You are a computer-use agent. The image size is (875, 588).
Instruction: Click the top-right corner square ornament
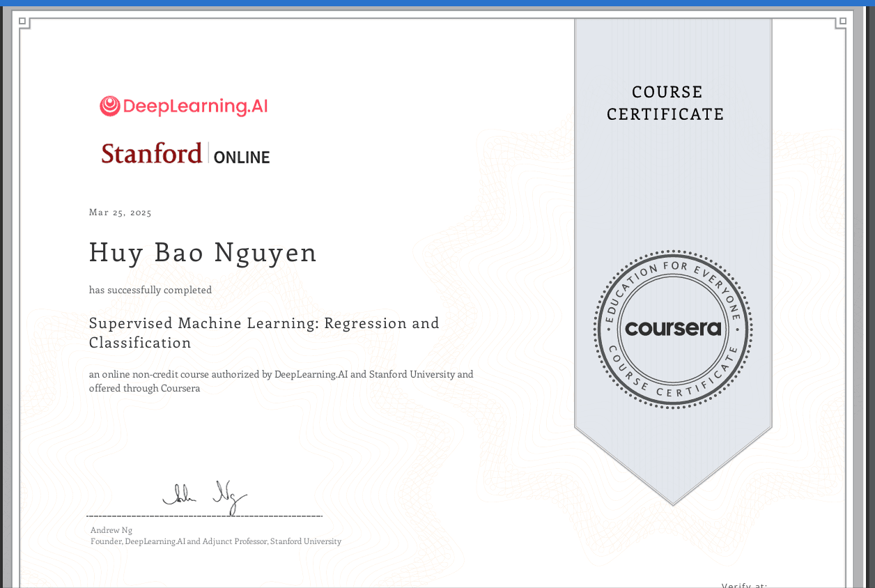coord(842,22)
